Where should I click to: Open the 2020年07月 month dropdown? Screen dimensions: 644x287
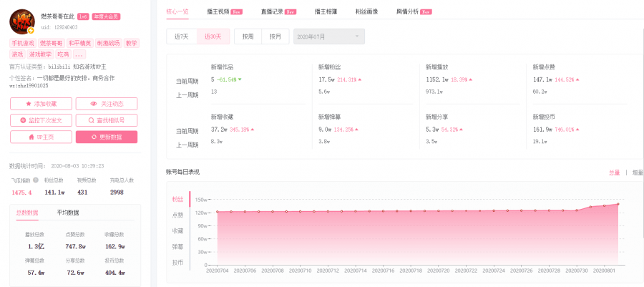coord(328,36)
